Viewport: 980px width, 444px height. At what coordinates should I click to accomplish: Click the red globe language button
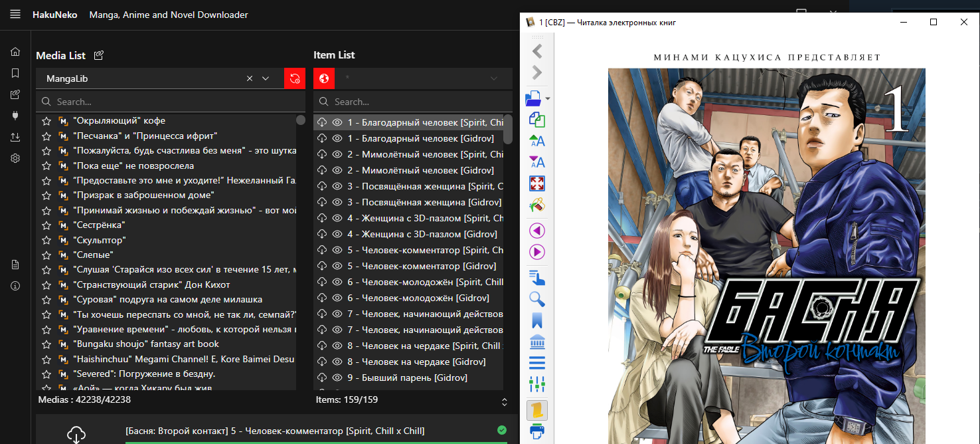click(324, 78)
